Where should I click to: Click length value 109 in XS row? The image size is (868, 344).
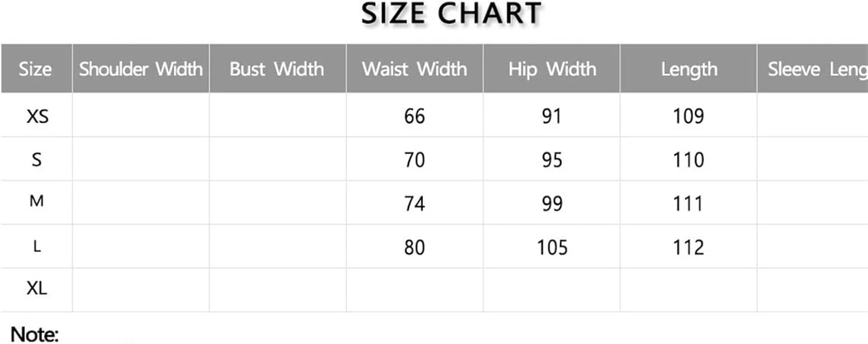click(688, 116)
